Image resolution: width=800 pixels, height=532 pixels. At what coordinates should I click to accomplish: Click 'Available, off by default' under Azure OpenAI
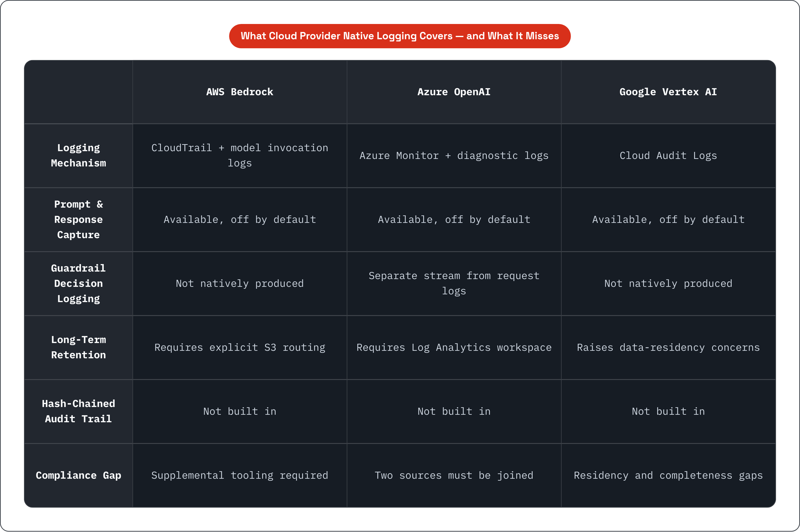454,219
